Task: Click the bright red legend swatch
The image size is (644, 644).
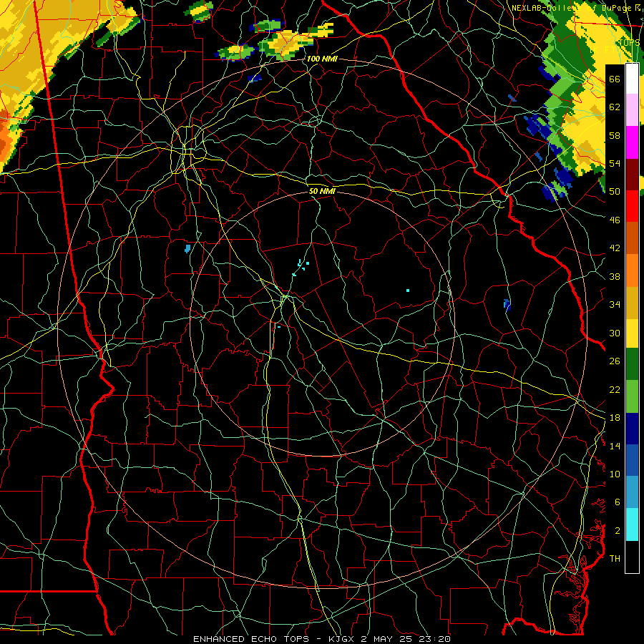Action: (632, 206)
